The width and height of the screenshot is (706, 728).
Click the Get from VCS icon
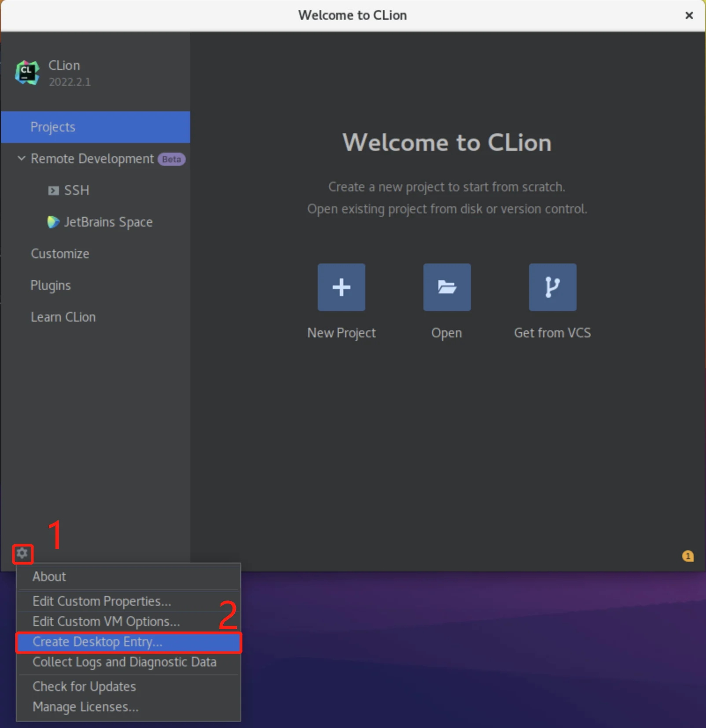pos(552,287)
